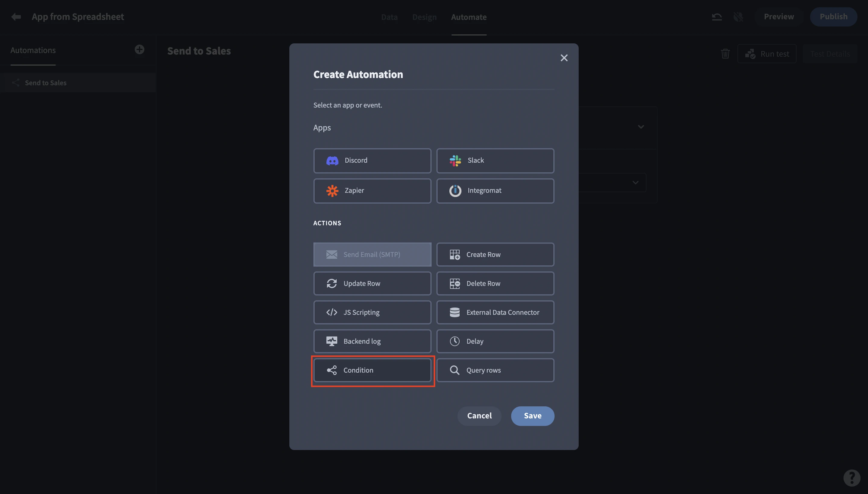Pick the Zapier app option

372,191
